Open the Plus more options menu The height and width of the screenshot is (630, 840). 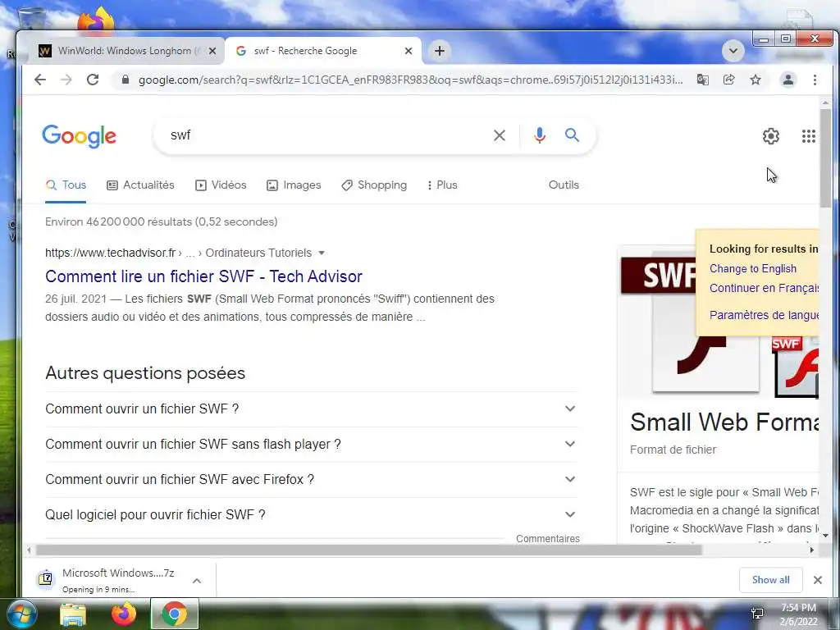pyautogui.click(x=442, y=185)
